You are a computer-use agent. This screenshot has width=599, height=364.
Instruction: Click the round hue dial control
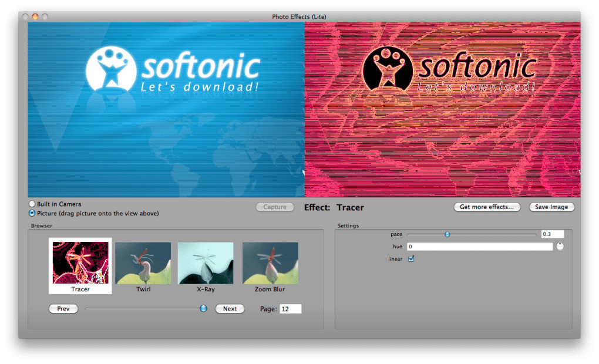tap(560, 247)
